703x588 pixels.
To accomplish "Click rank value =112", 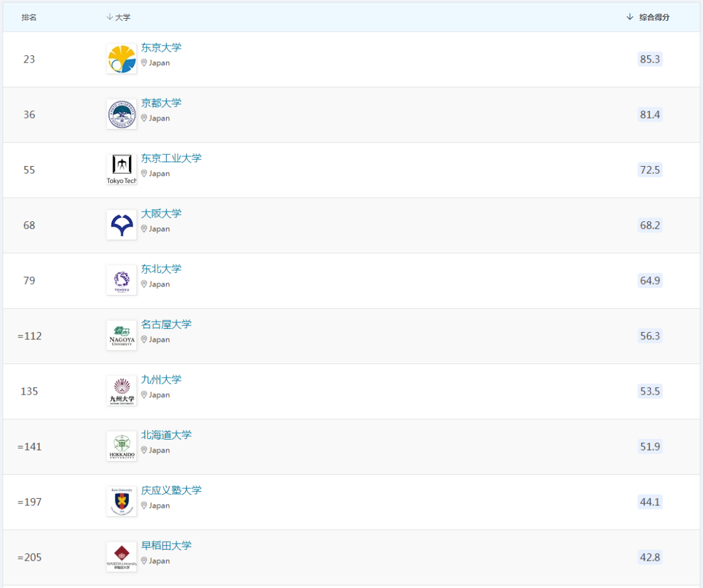I will [x=29, y=336].
